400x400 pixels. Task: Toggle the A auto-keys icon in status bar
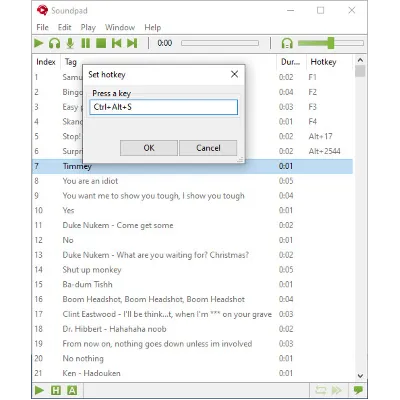[x=72, y=390]
